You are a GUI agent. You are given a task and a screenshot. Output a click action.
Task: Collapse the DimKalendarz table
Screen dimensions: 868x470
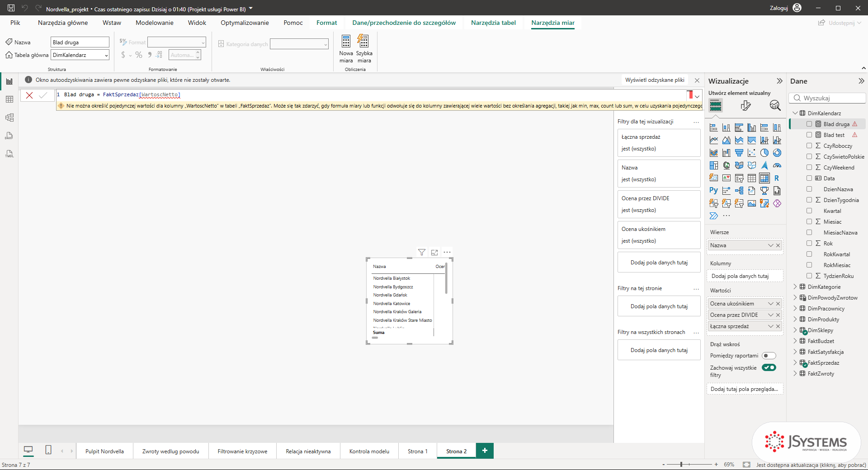(795, 113)
